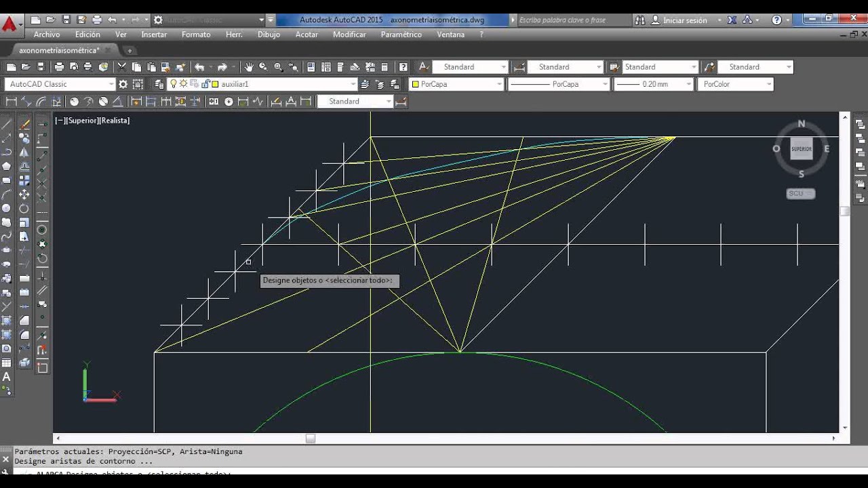Click the Cut scissors icon
Image resolution: width=868 pixels, height=488 pixels.
[122, 66]
